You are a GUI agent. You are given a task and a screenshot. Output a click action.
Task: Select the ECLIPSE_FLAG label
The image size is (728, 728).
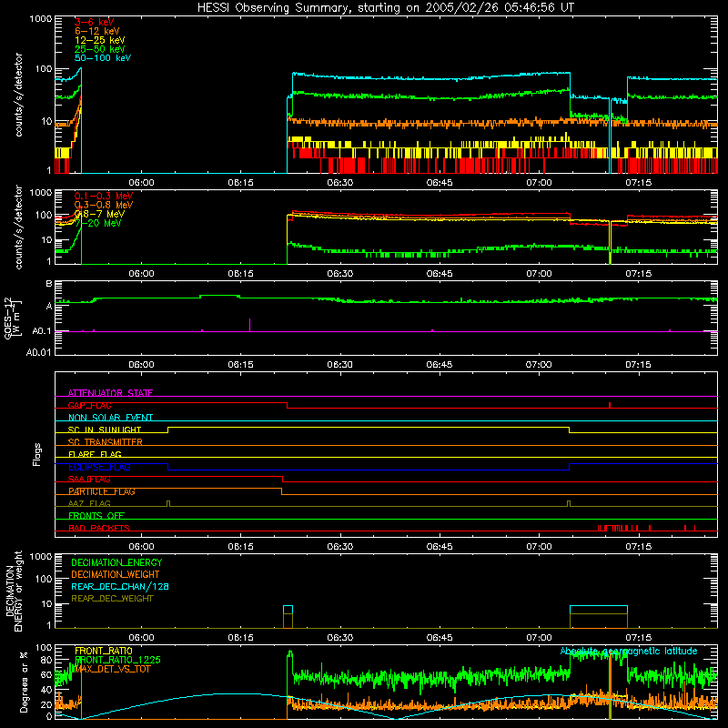[x=99, y=467]
